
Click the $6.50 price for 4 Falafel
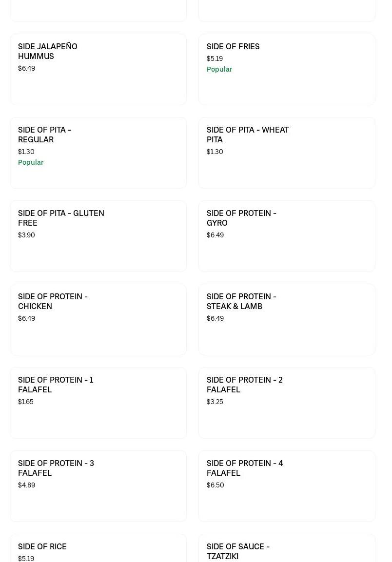point(215,485)
